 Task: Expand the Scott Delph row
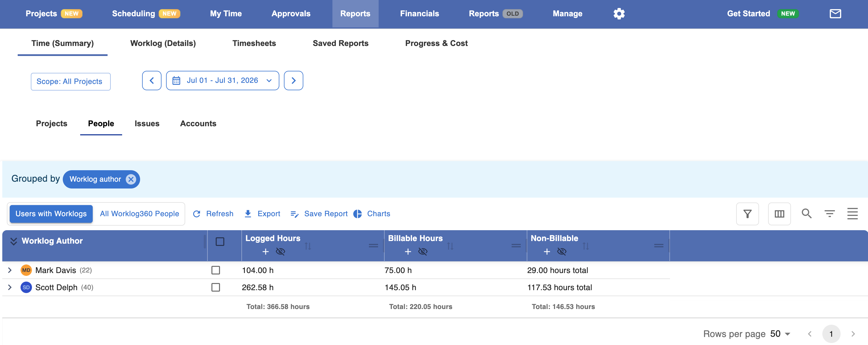click(x=10, y=287)
